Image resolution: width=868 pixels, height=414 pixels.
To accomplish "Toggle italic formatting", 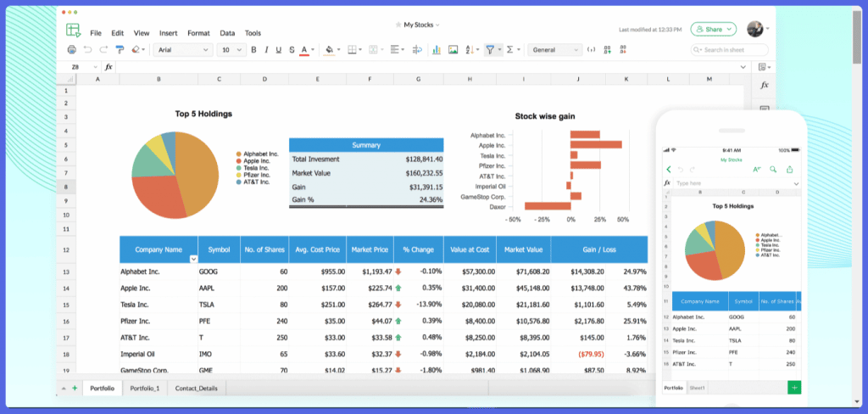I will 266,50.
